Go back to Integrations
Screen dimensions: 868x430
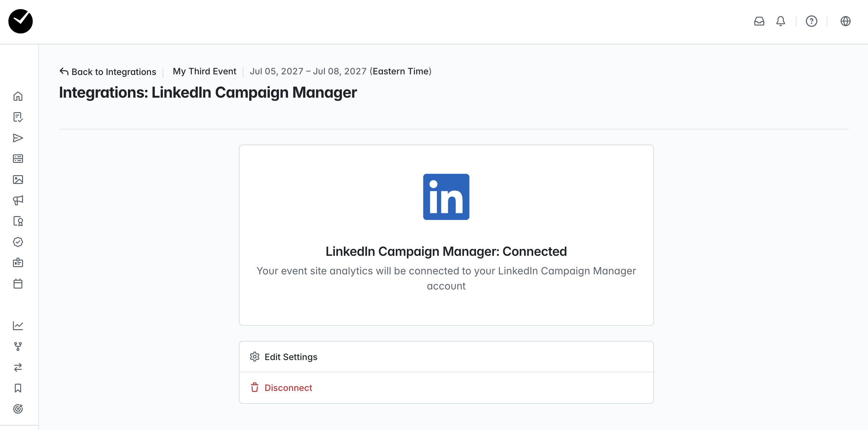tap(108, 72)
